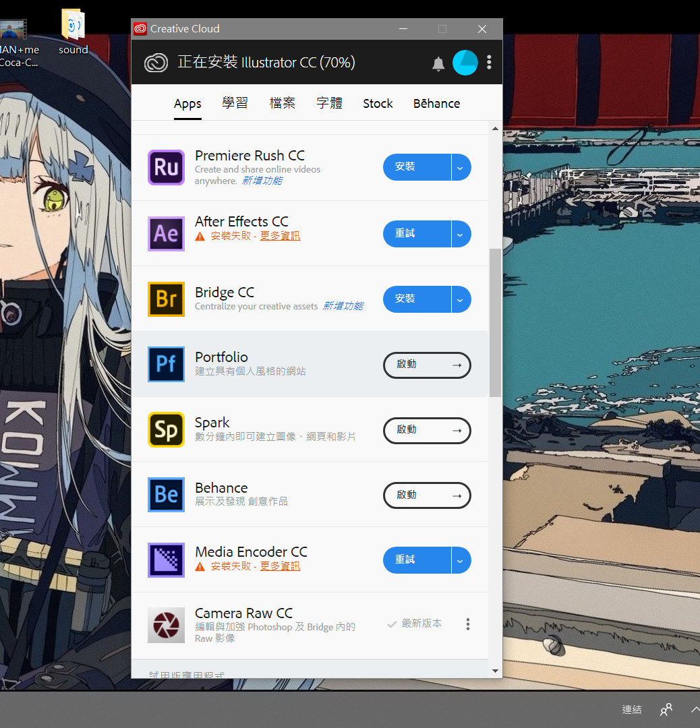
Task: Click the app list vertical scrollbar thumb
Action: (x=495, y=322)
